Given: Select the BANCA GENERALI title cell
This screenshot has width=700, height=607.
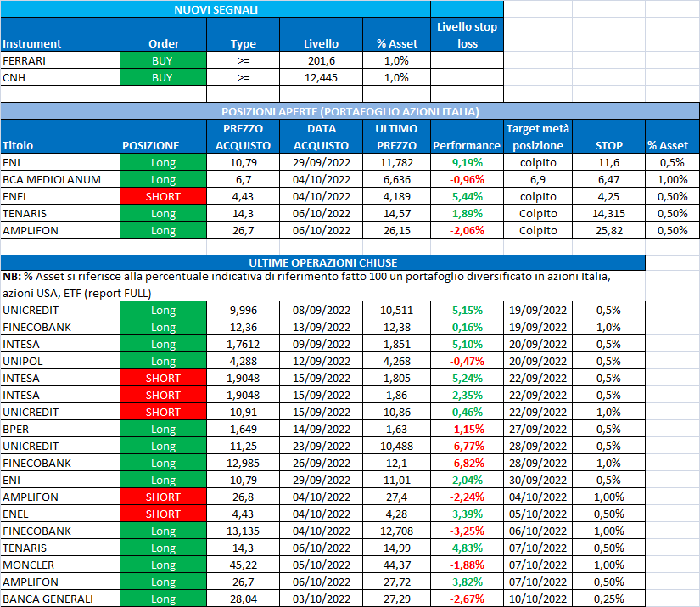Looking at the screenshot, I should pos(60,599).
